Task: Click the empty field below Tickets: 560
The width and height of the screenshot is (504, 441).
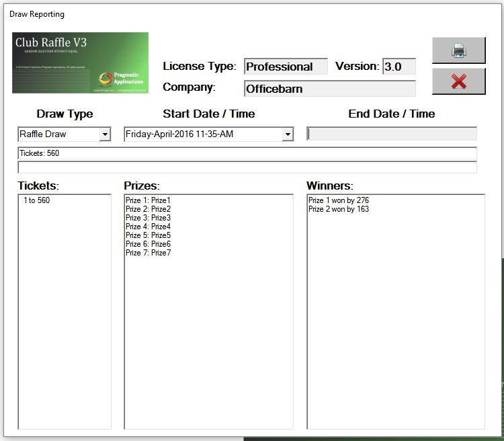Action: click(247, 167)
